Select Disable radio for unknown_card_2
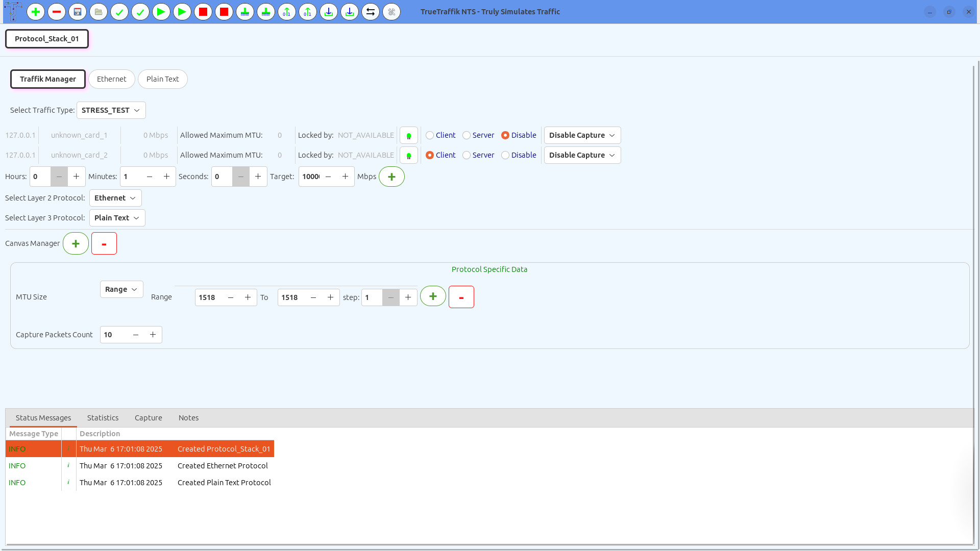980x551 pixels. 505,155
